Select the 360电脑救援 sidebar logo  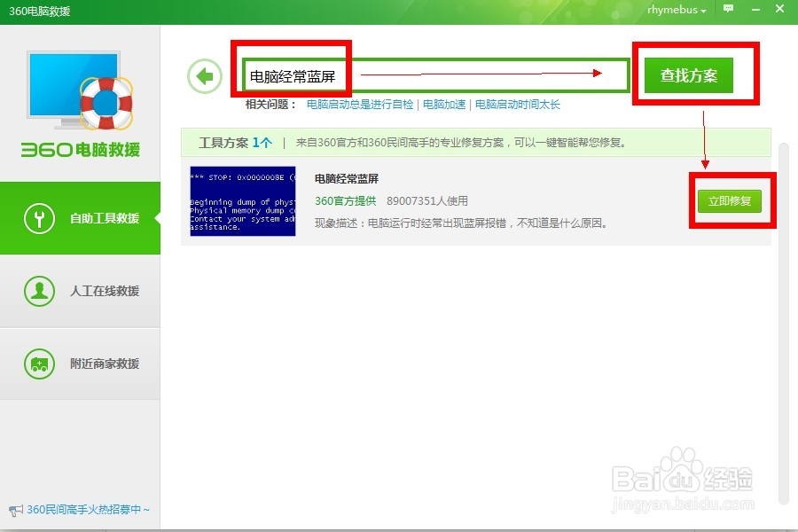[x=80, y=151]
